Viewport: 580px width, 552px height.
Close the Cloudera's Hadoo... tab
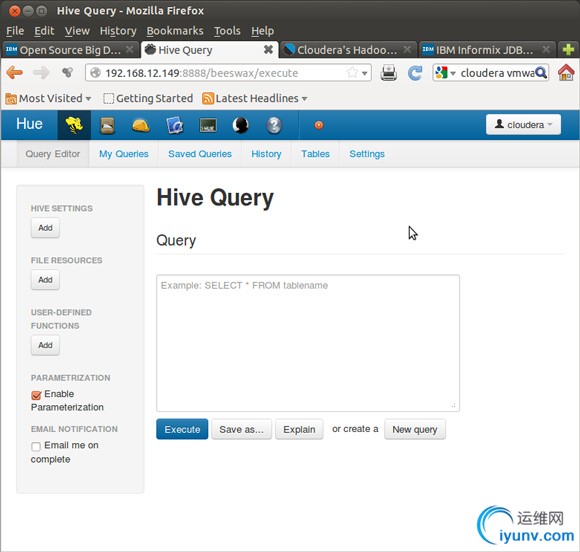coord(407,50)
